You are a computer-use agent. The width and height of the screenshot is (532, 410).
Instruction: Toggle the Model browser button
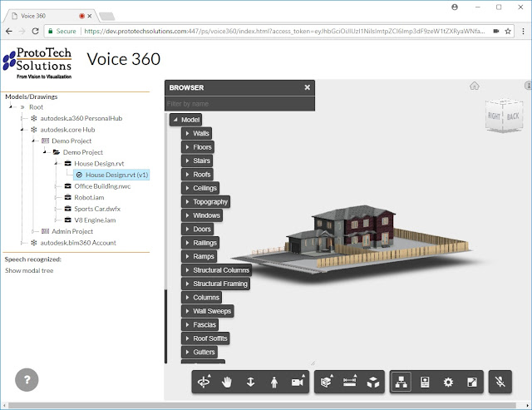(401, 383)
